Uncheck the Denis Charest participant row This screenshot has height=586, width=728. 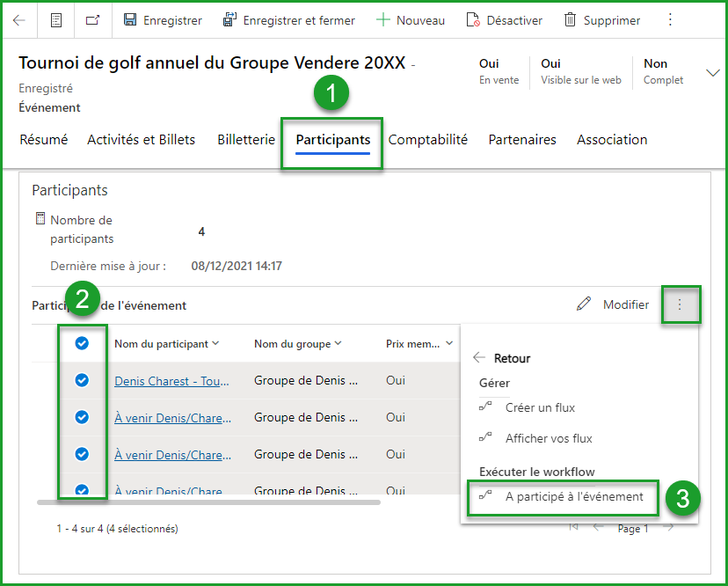click(82, 381)
